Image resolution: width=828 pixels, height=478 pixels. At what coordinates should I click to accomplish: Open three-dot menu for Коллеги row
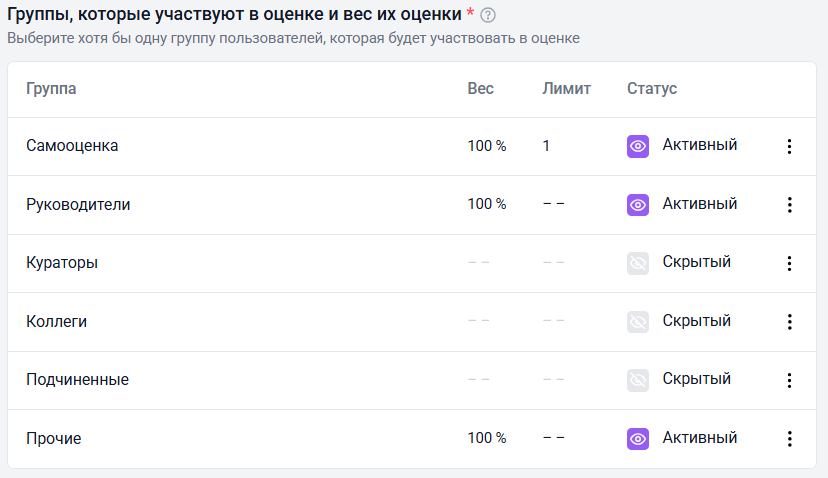coord(789,321)
